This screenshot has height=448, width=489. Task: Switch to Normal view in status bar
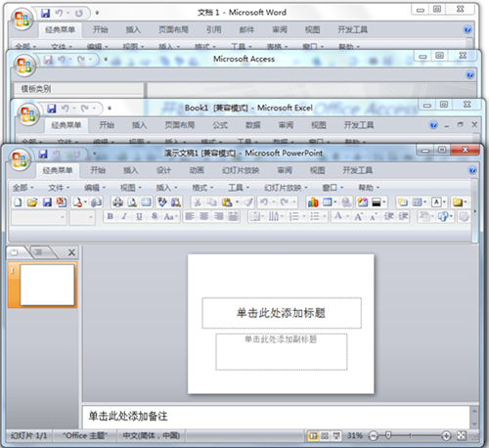[x=313, y=435]
